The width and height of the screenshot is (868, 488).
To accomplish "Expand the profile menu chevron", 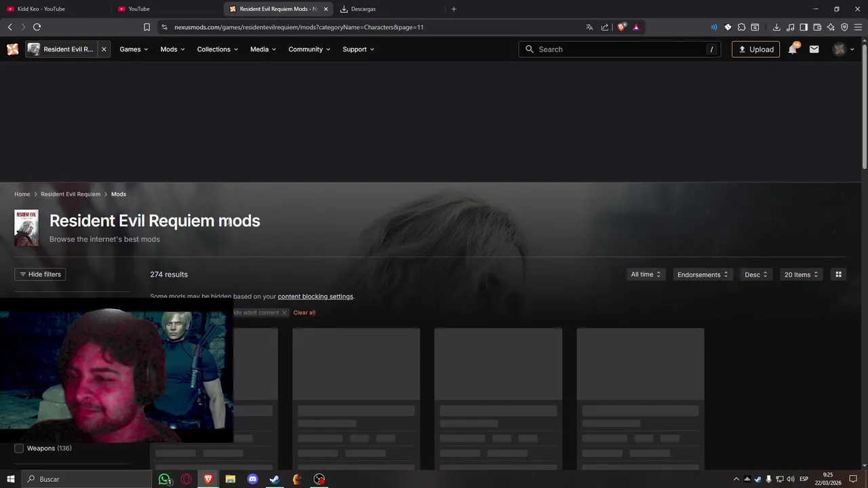I will click(852, 49).
